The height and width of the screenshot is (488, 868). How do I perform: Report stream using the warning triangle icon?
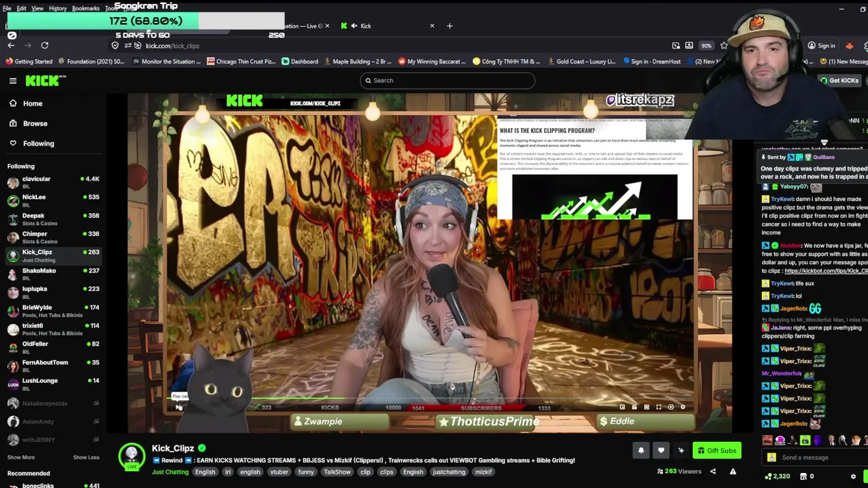point(733,472)
